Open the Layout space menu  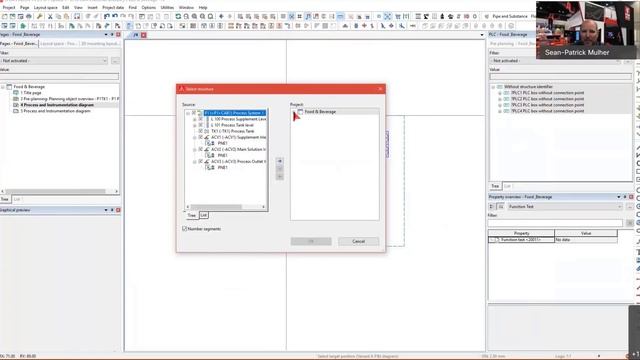tap(45, 7)
